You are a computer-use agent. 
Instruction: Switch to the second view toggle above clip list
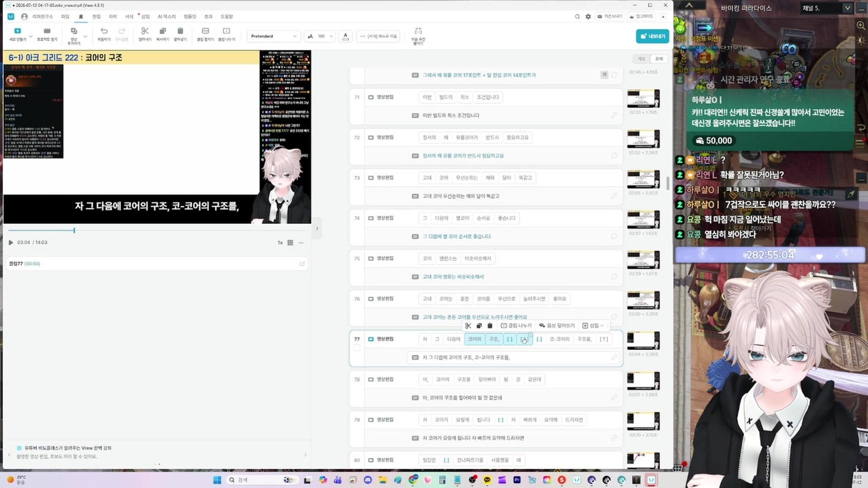(659, 59)
